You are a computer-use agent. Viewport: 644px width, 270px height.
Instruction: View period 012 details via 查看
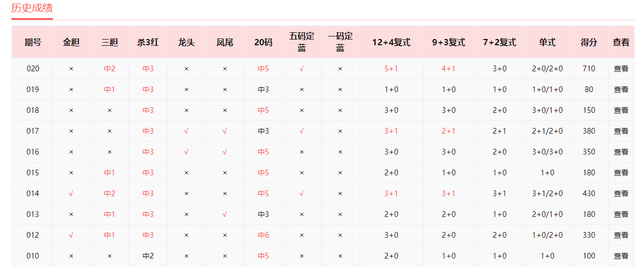click(x=621, y=235)
